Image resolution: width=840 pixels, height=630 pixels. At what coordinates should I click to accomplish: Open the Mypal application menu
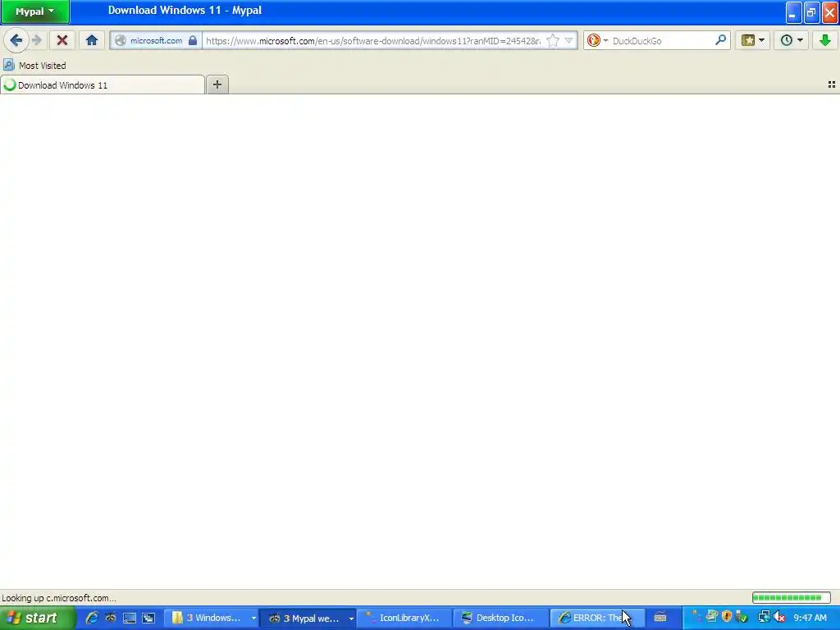coord(34,11)
